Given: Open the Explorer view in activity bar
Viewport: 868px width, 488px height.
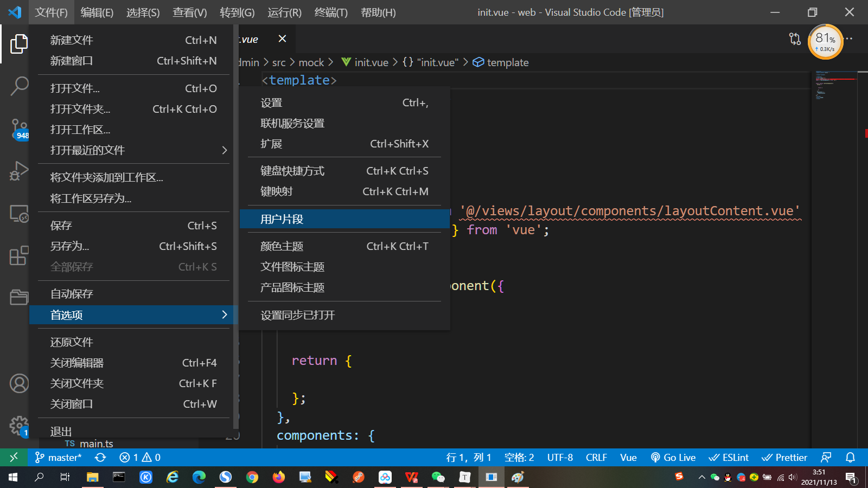Looking at the screenshot, I should tap(18, 44).
